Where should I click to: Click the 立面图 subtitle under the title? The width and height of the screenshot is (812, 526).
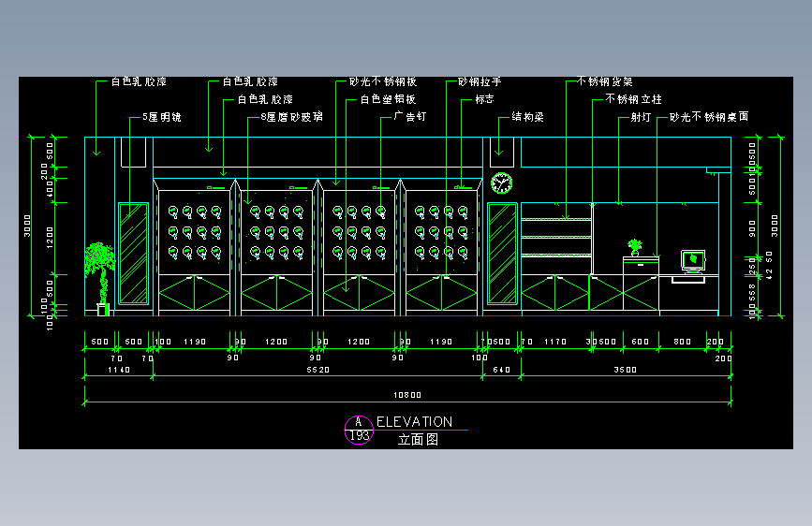tap(418, 440)
